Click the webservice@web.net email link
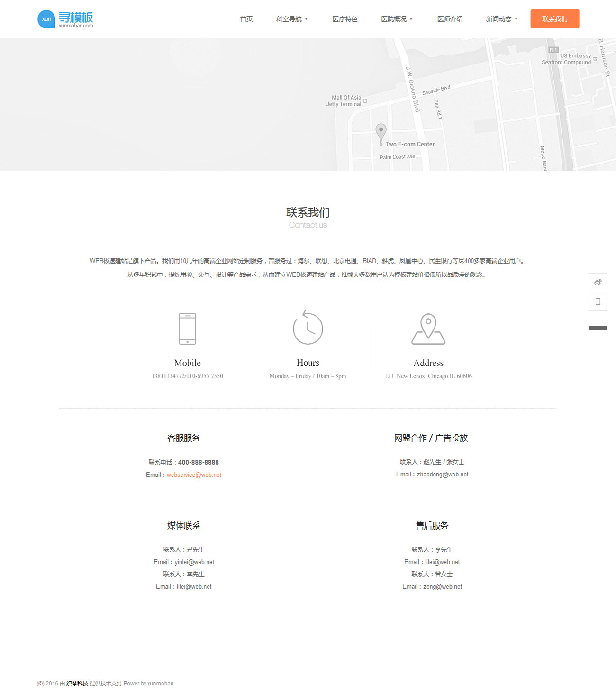 194,475
